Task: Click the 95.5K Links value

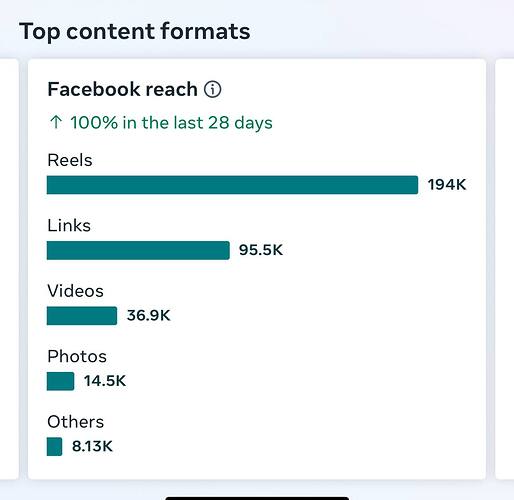Action: (261, 250)
